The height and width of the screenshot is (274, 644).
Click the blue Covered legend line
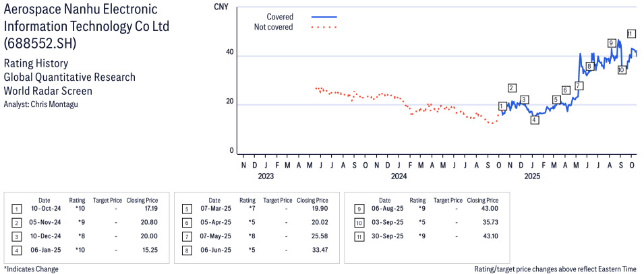click(x=324, y=17)
